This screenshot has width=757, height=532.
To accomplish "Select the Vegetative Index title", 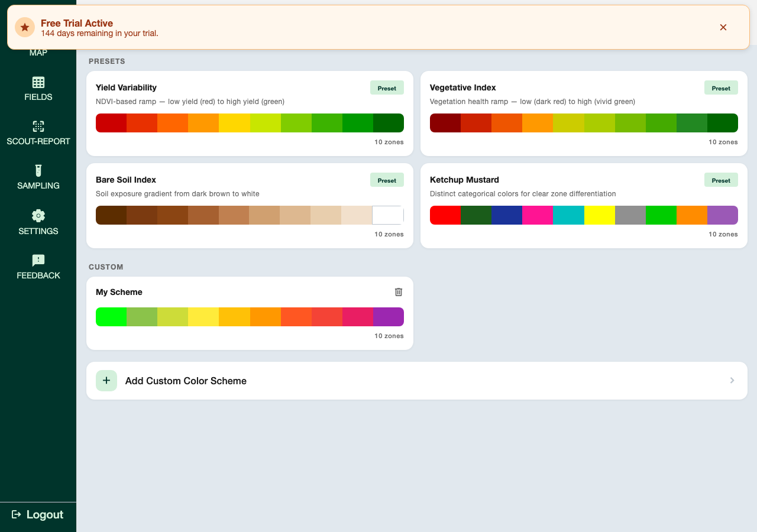I will (462, 87).
